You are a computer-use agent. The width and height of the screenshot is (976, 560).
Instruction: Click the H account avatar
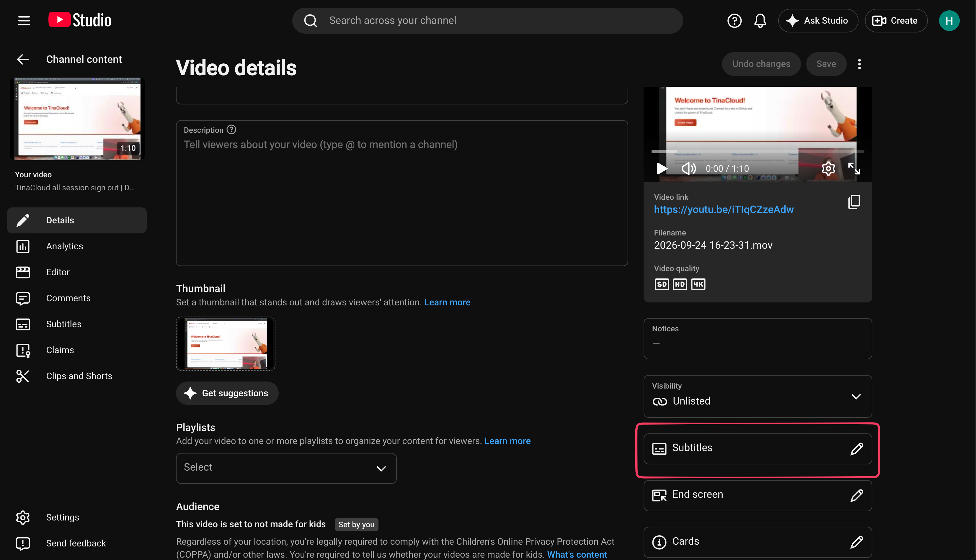(x=949, y=20)
